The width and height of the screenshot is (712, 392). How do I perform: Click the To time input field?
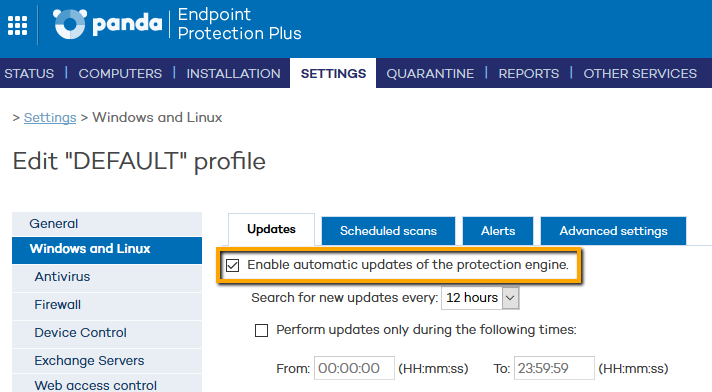554,368
